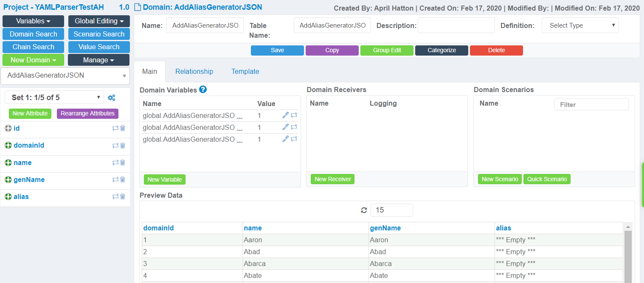This screenshot has width=644, height=283.
Task: Delete the domain with red button
Action: coord(496,50)
